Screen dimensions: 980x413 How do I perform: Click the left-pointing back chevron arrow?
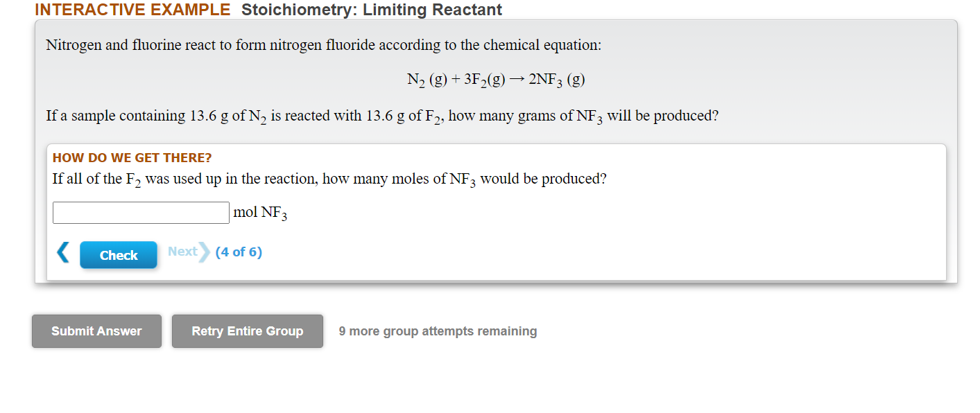pos(62,252)
